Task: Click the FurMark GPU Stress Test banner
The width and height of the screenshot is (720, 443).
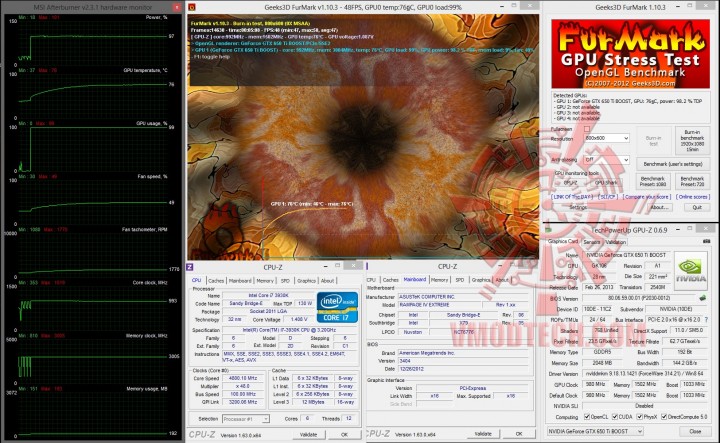Action: (630, 54)
